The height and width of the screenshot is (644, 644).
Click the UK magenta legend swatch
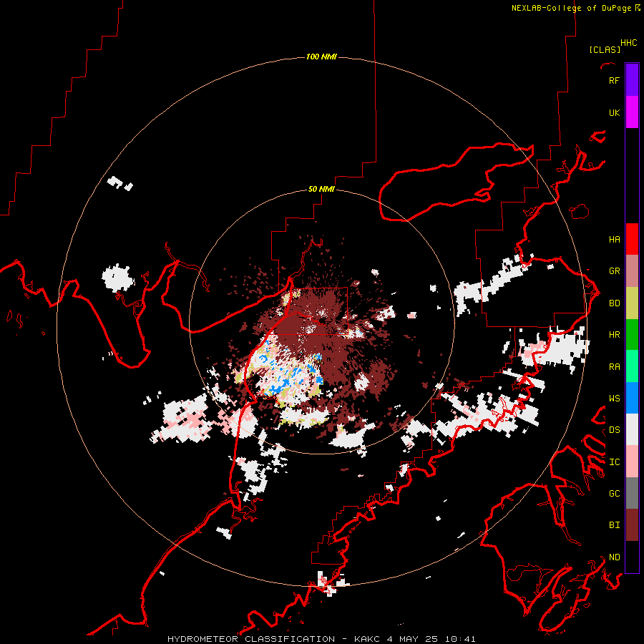[632, 112]
